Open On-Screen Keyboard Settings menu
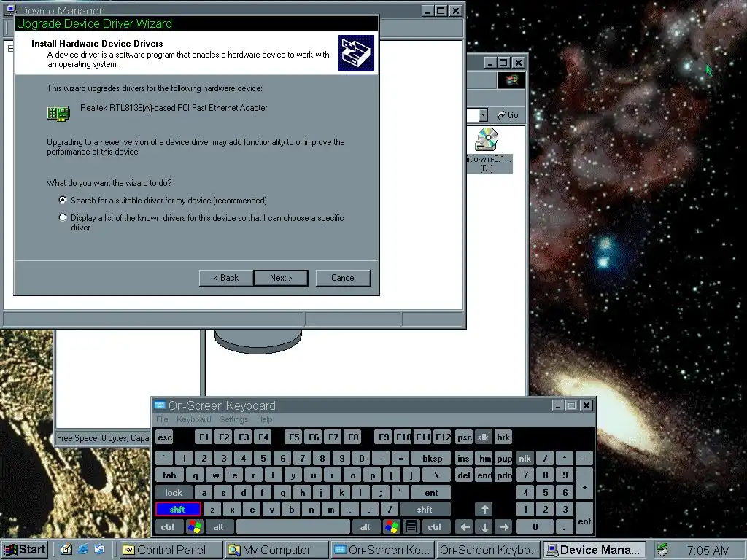The image size is (747, 560). point(233,419)
